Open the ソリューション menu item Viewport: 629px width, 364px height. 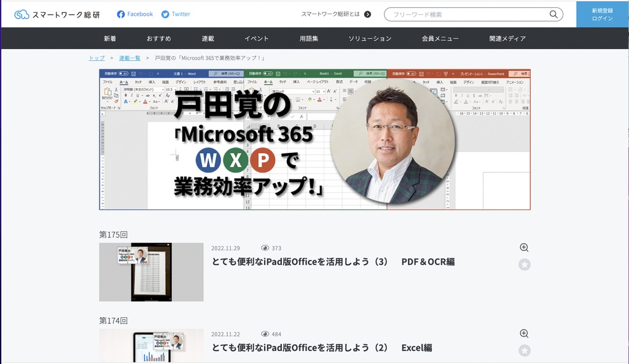click(370, 39)
